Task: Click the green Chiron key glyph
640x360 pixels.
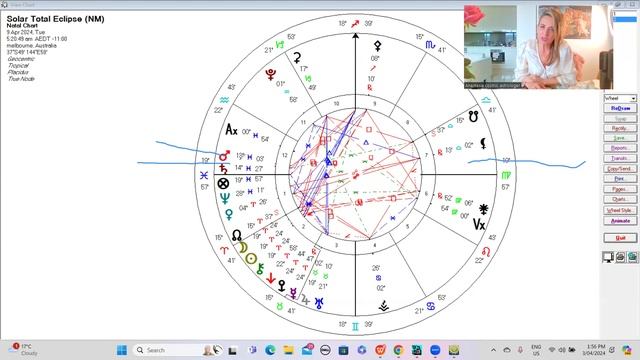Action: coord(260,268)
